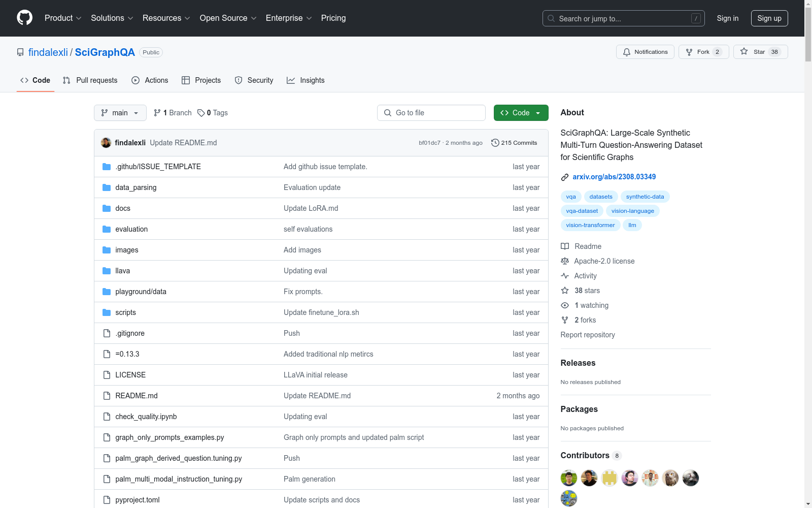Click the first contributor avatar
The height and width of the screenshot is (508, 812).
click(569, 478)
